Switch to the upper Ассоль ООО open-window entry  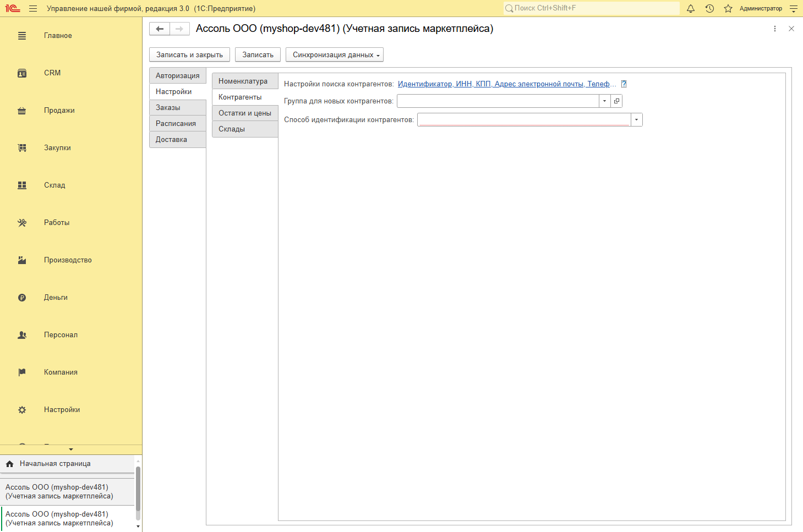pos(67,492)
